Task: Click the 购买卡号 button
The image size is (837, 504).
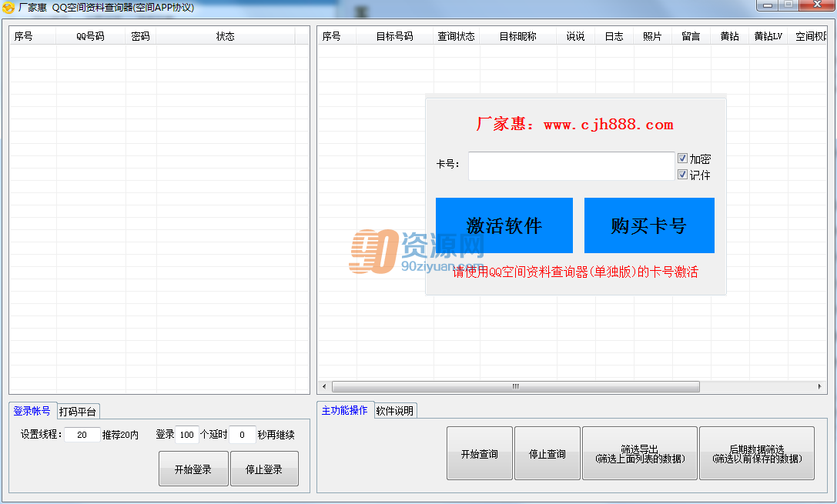Action: coord(649,225)
